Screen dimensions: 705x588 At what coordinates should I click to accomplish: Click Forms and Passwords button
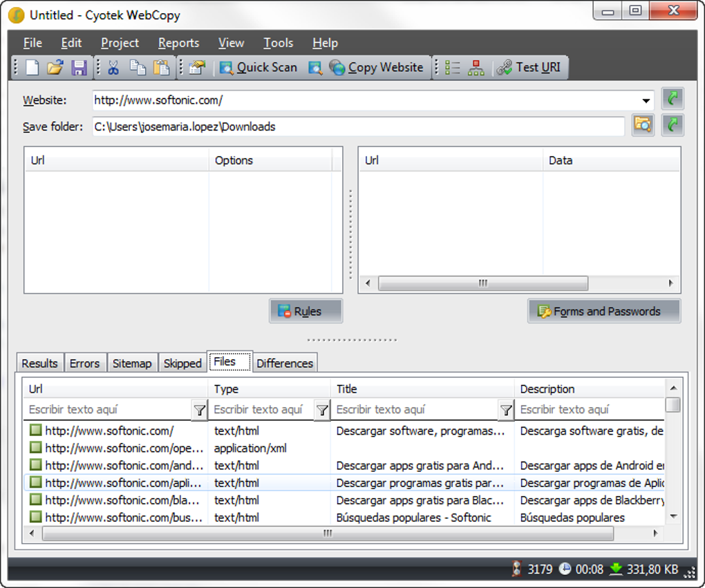point(604,311)
